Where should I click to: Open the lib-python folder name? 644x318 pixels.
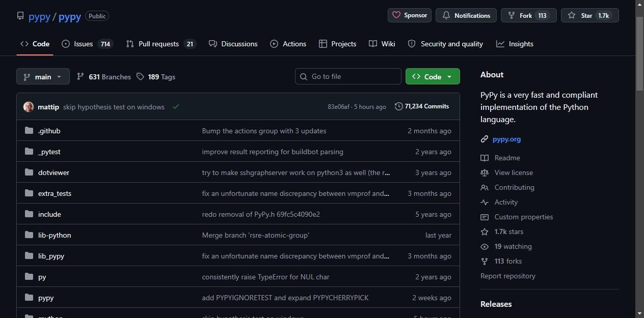point(55,235)
